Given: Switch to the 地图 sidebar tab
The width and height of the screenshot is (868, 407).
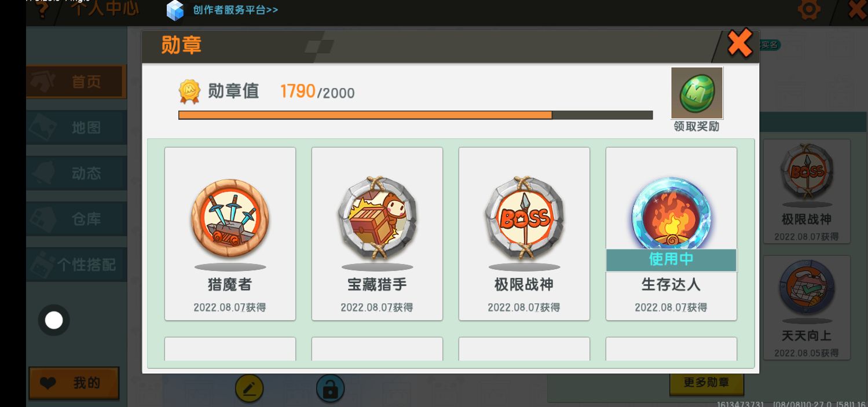Looking at the screenshot, I should (76, 127).
